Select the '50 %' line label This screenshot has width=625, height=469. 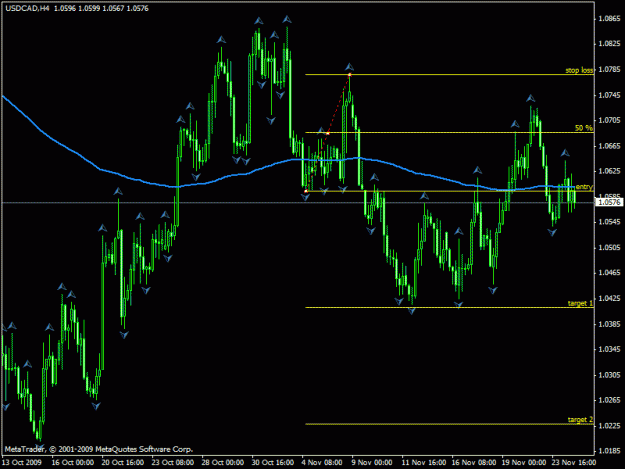click(584, 128)
